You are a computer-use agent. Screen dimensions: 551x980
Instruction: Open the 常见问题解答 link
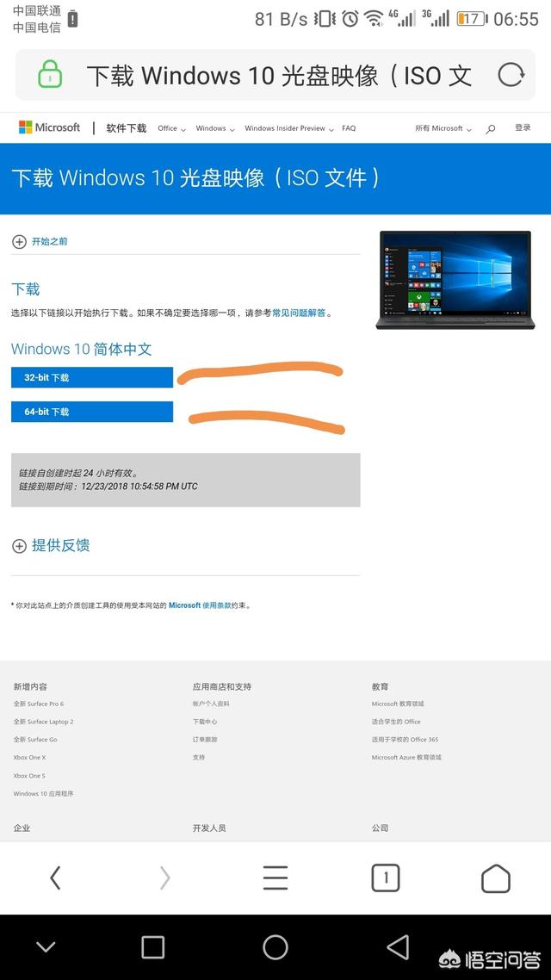coord(299,313)
